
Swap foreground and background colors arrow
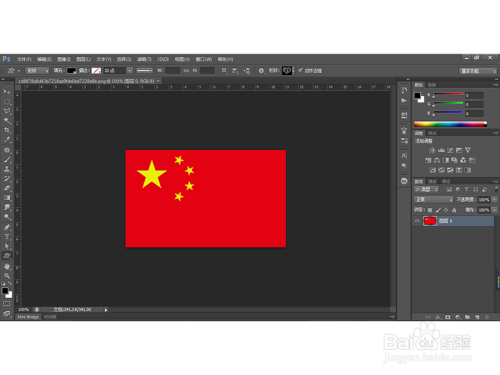10,284
